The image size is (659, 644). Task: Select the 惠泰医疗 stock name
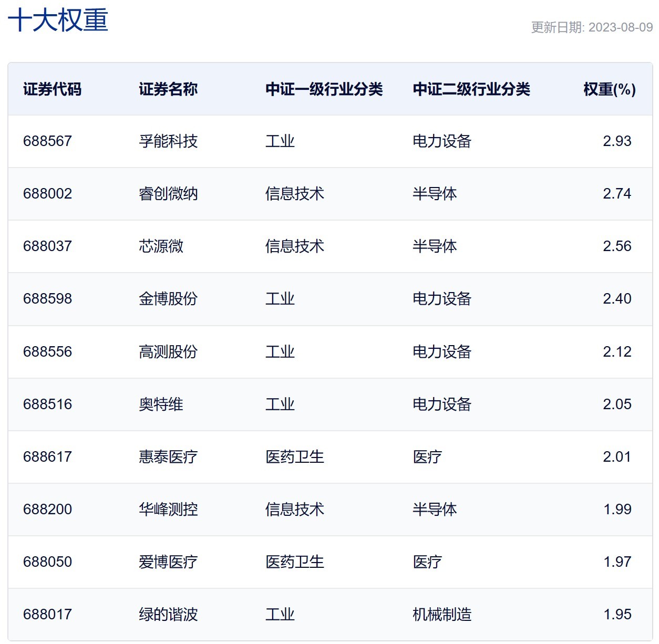pyautogui.click(x=168, y=456)
